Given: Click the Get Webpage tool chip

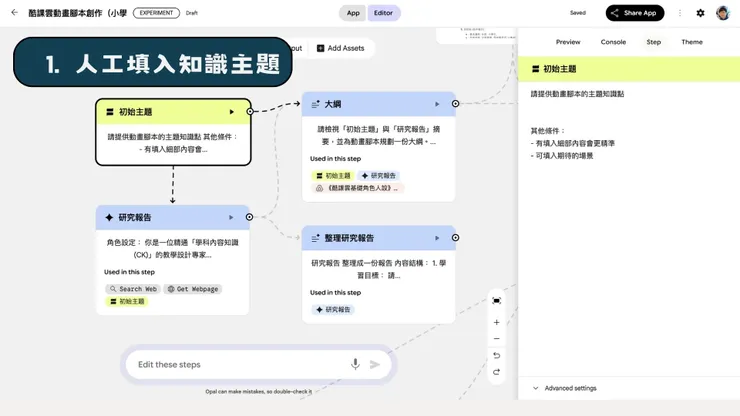Looking at the screenshot, I should (193, 289).
